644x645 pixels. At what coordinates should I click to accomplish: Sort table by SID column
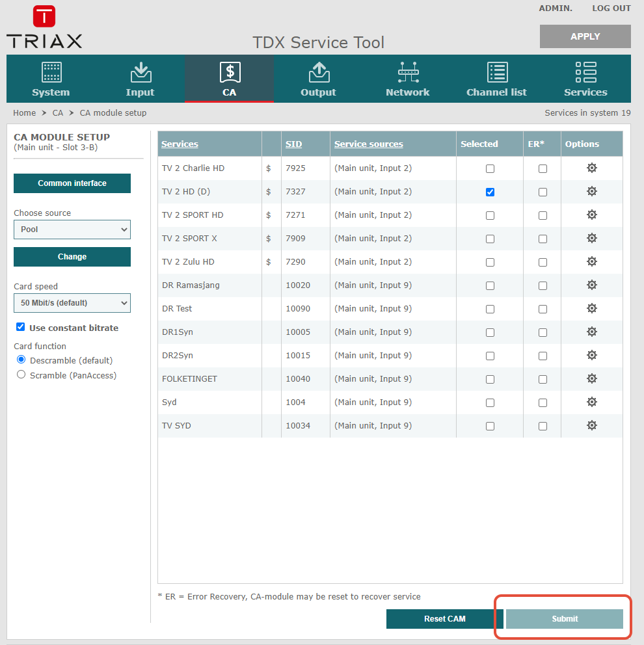click(x=294, y=144)
